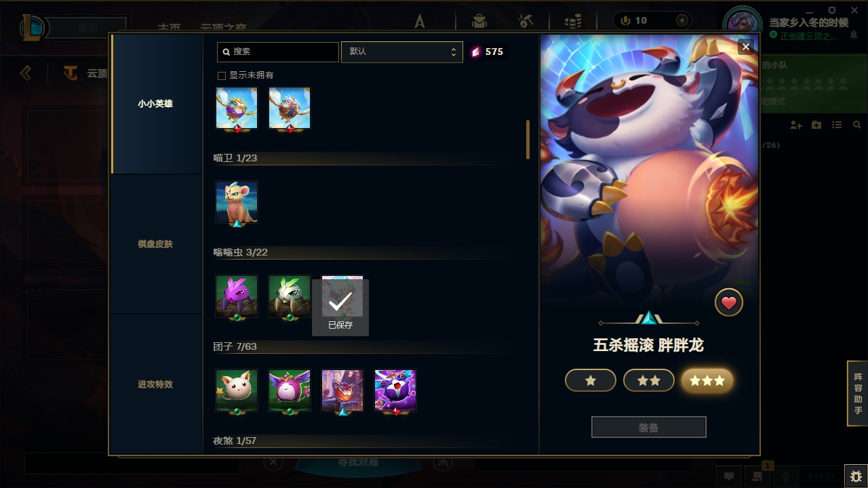The height and width of the screenshot is (488, 868).
Task: Select the three-star level option
Action: pyautogui.click(x=707, y=381)
